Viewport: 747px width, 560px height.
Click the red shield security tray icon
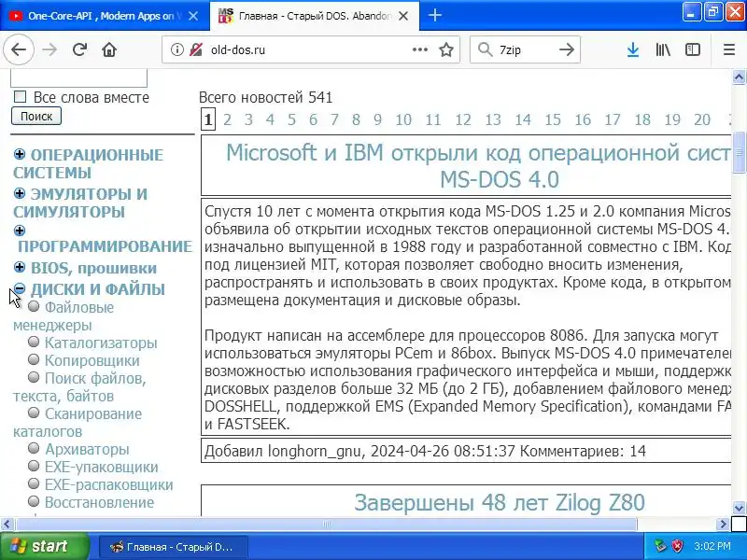point(677,546)
